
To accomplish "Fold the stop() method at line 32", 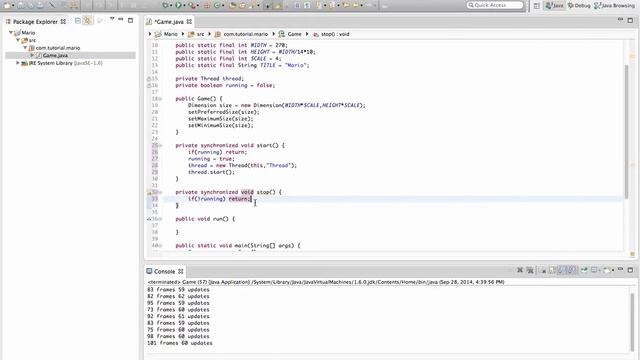I will point(160,192).
